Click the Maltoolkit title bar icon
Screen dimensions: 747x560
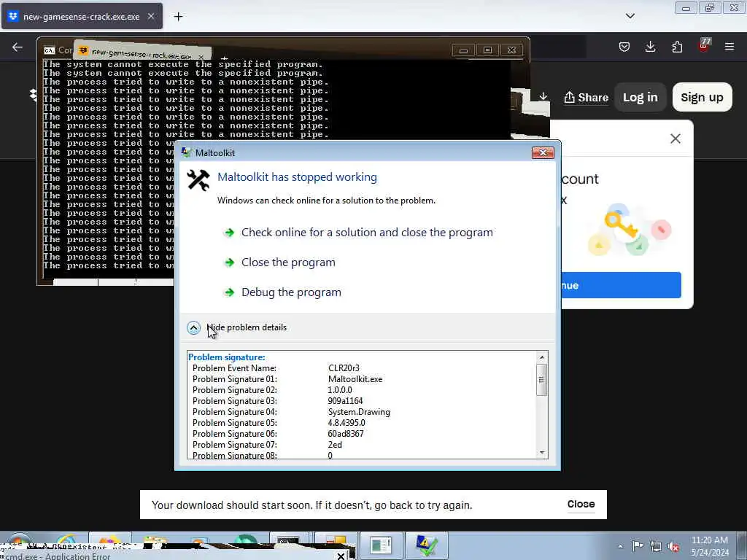coord(187,152)
